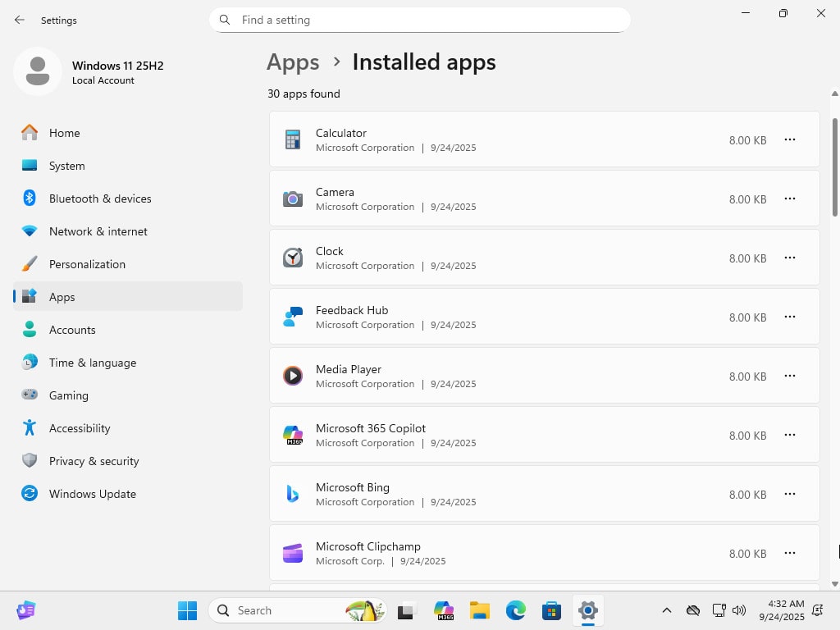The image size is (840, 630).
Task: Click the Clock app icon
Action: tap(293, 258)
